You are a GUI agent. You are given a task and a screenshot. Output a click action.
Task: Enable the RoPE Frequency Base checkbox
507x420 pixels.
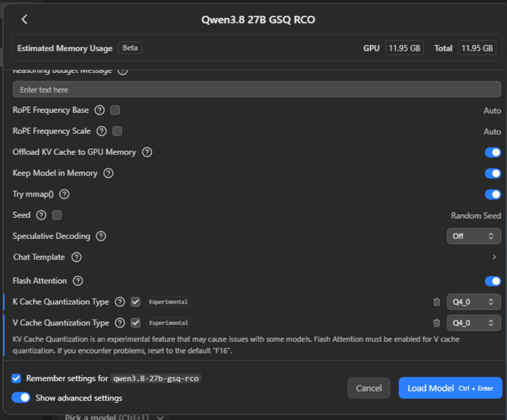[x=115, y=110]
